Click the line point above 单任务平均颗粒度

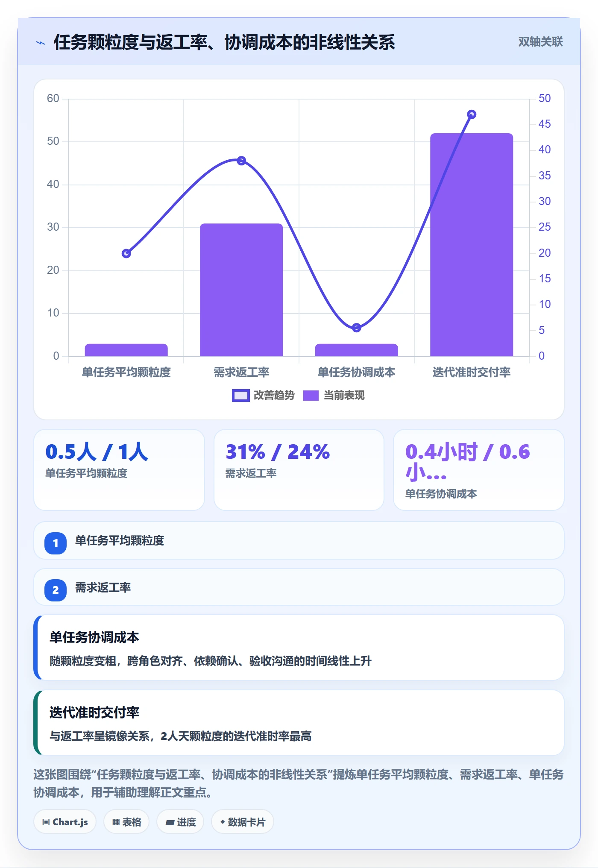point(126,254)
